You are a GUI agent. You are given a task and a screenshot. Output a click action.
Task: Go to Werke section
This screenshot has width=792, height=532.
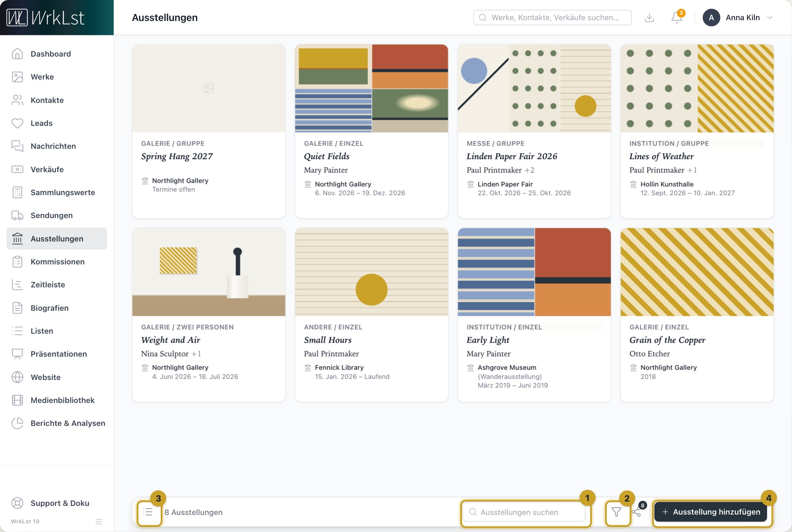[x=57, y=77]
